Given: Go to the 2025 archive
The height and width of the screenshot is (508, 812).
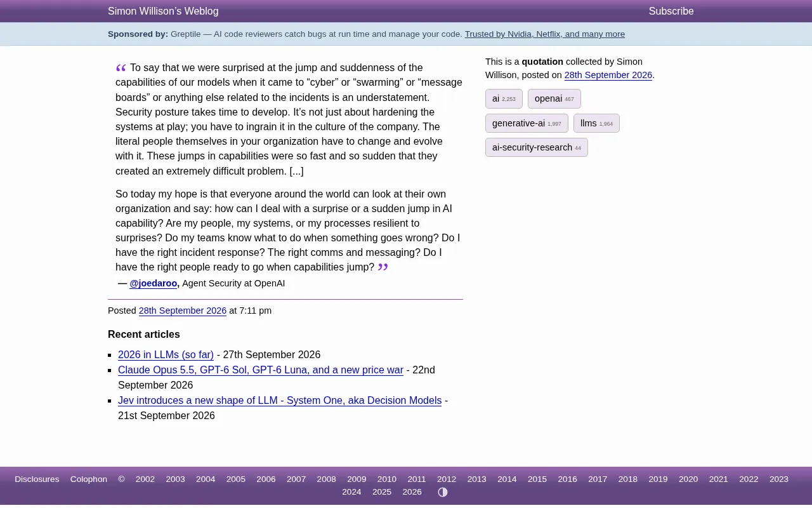Looking at the screenshot, I should click(x=382, y=492).
